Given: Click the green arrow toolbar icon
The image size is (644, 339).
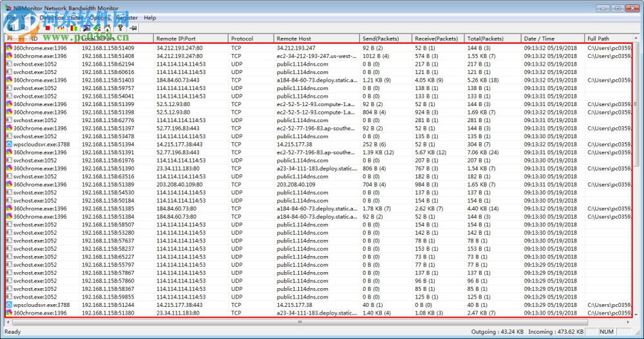Looking at the screenshot, I should [97, 28].
